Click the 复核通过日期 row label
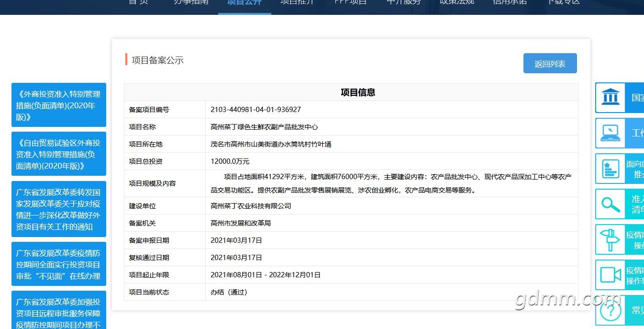644x329 pixels. coord(149,258)
